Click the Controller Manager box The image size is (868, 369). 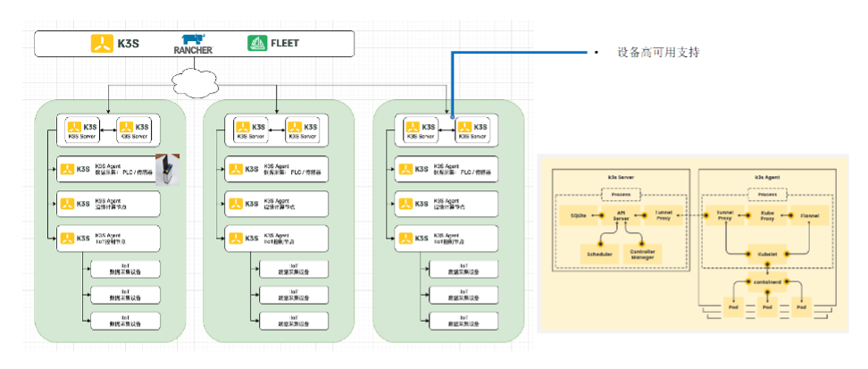tap(642, 255)
